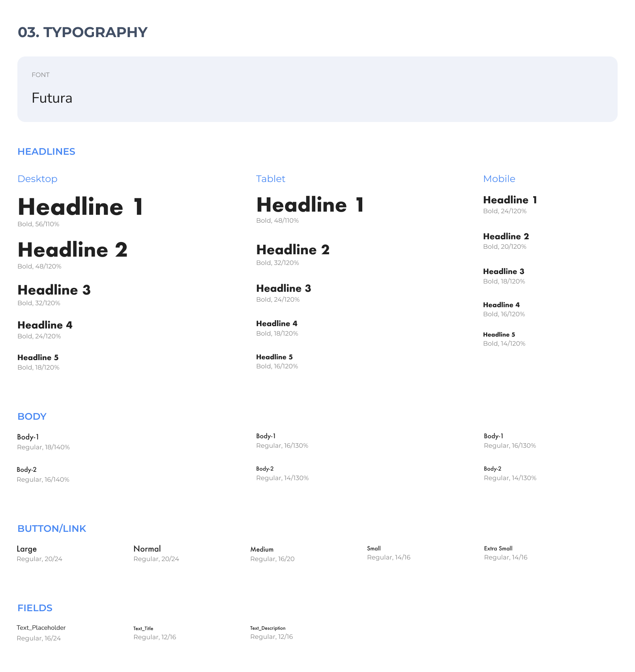Select the Body-1 sample with 18/140% spec
This screenshot has height=672, width=635.
[28, 437]
